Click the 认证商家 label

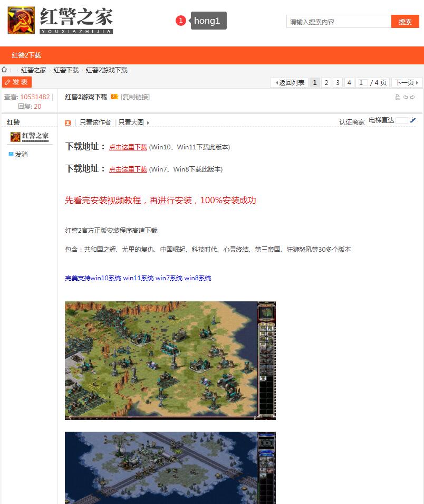[x=352, y=122]
